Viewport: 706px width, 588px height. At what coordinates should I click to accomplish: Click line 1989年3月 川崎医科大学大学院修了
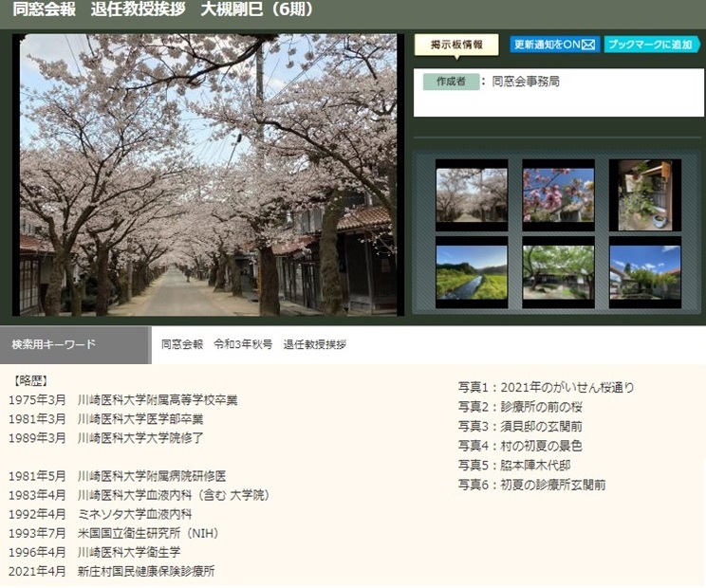pyautogui.click(x=106, y=438)
